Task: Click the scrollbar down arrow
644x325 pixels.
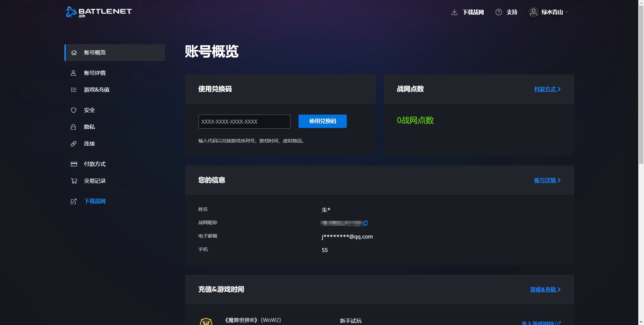Action: click(x=641, y=322)
